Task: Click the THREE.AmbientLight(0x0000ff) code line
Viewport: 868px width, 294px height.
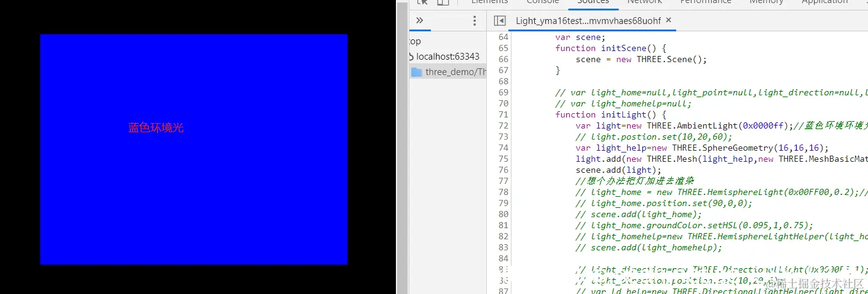Action: click(722, 125)
